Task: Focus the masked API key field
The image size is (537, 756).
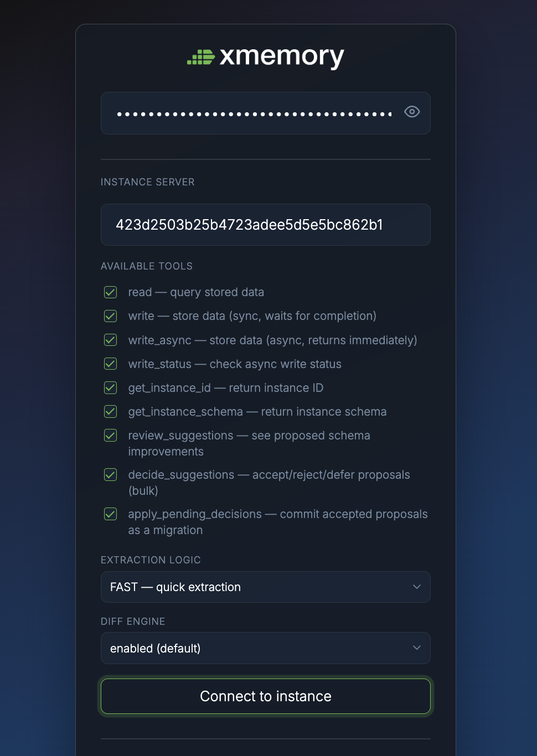Action: tap(266, 113)
